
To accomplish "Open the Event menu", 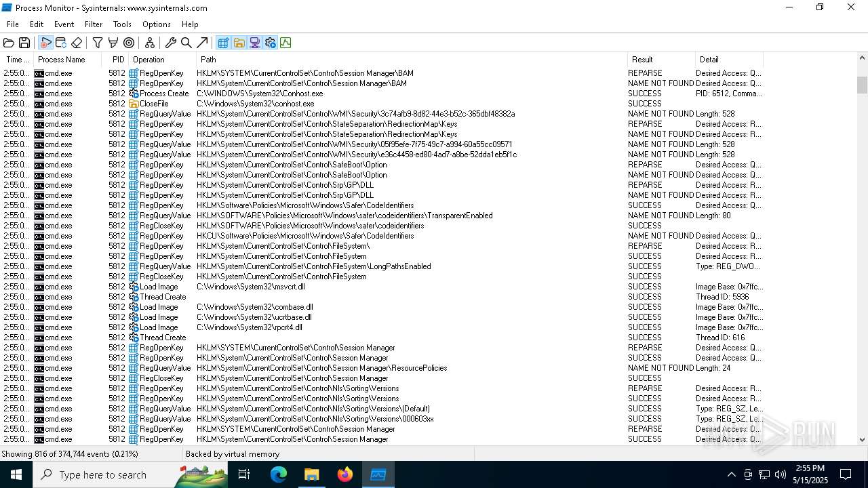I will coord(64,24).
